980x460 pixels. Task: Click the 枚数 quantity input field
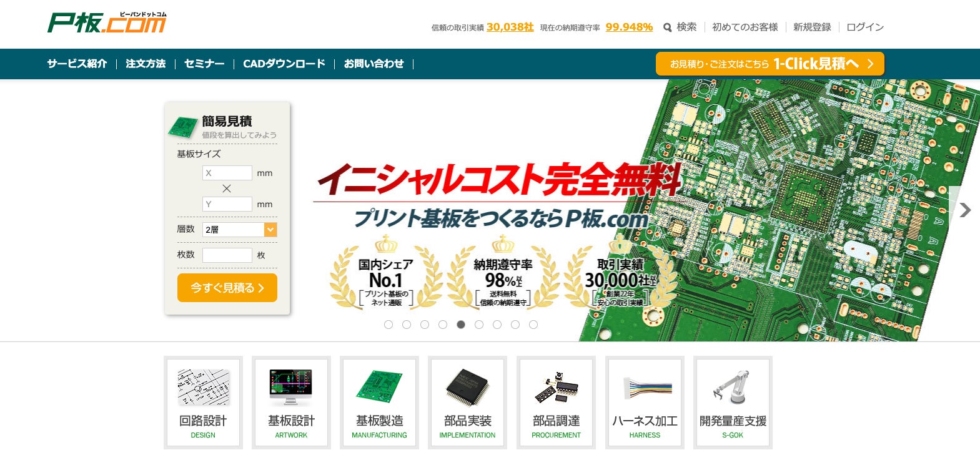tap(227, 255)
